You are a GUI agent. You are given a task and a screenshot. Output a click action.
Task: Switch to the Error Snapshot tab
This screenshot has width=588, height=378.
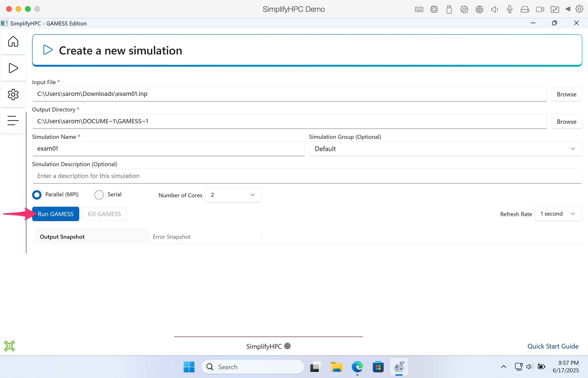click(x=172, y=237)
